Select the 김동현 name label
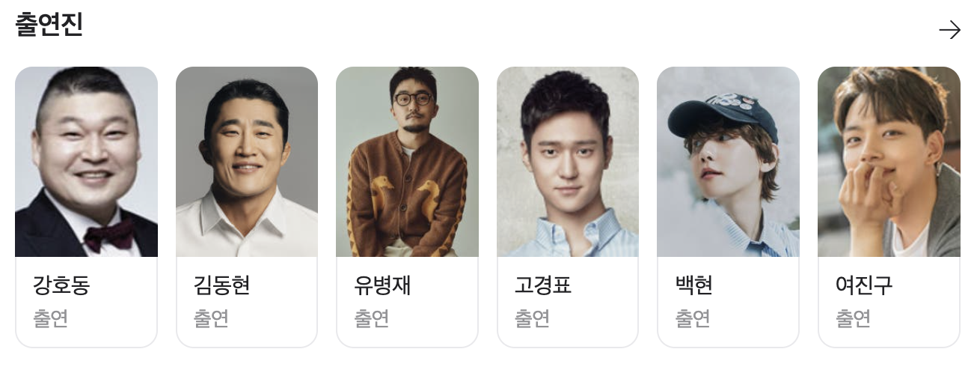The image size is (980, 370). [222, 285]
